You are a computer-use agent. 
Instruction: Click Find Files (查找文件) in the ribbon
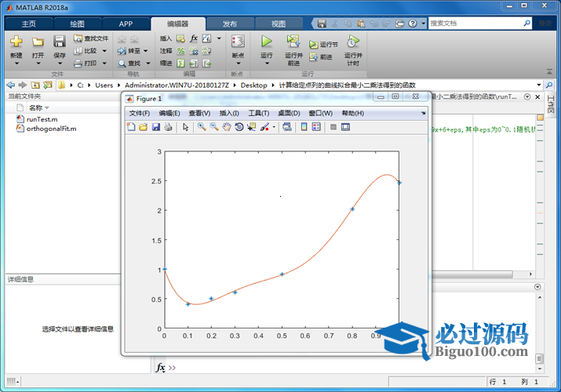tap(91, 38)
